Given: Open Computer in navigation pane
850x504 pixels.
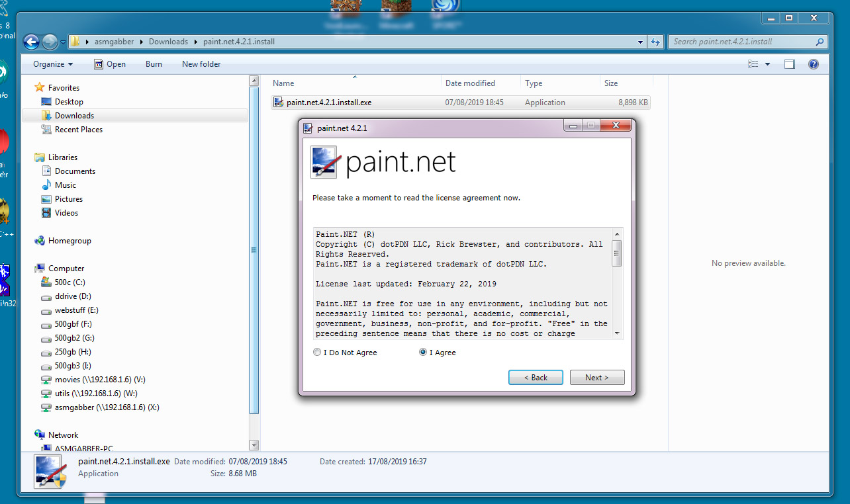Looking at the screenshot, I should click(66, 269).
